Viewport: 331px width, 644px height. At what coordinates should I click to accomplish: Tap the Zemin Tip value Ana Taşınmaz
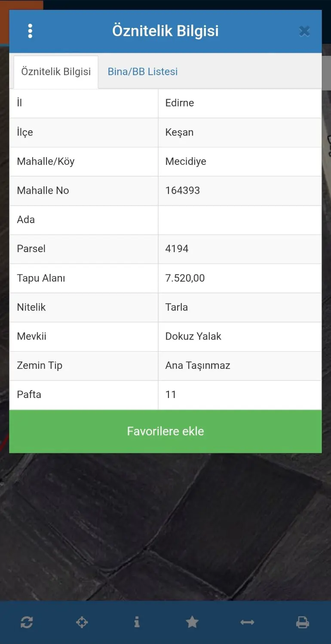pos(198,365)
